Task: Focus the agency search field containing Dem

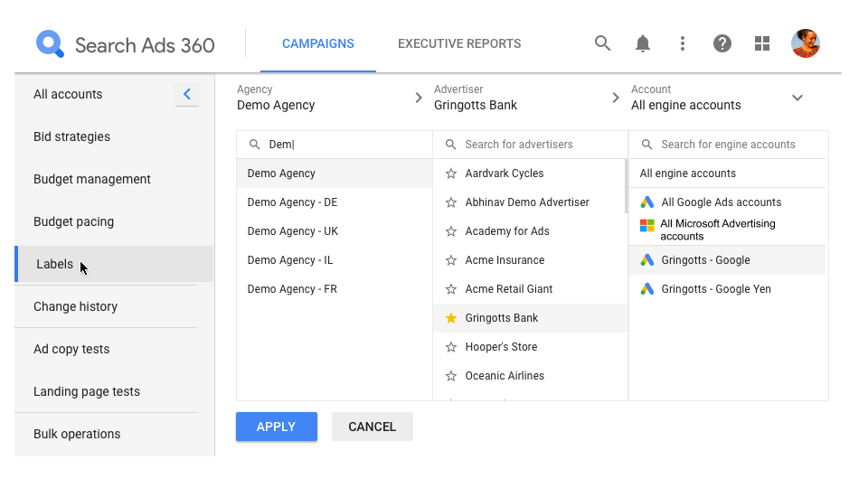Action: [335, 145]
